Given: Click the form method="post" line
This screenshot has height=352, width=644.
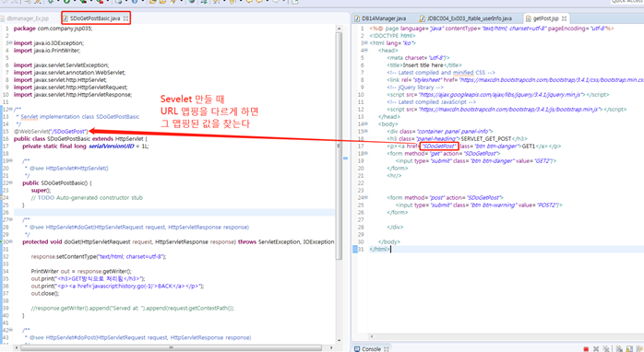Looking at the screenshot, I should tap(445, 198).
